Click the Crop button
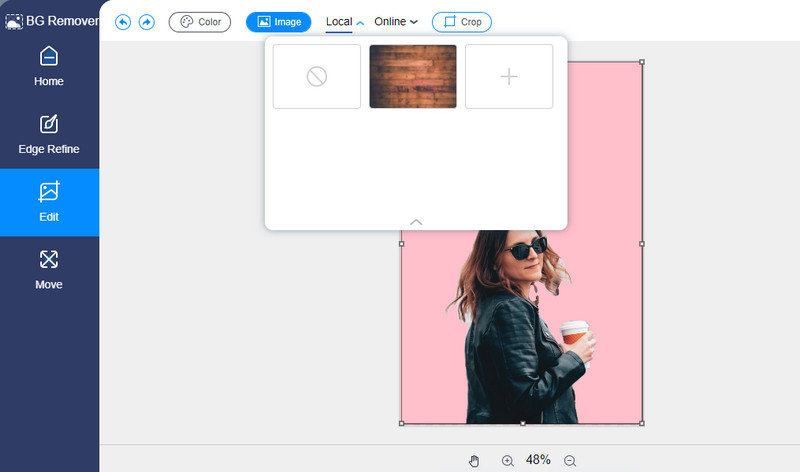 [461, 22]
